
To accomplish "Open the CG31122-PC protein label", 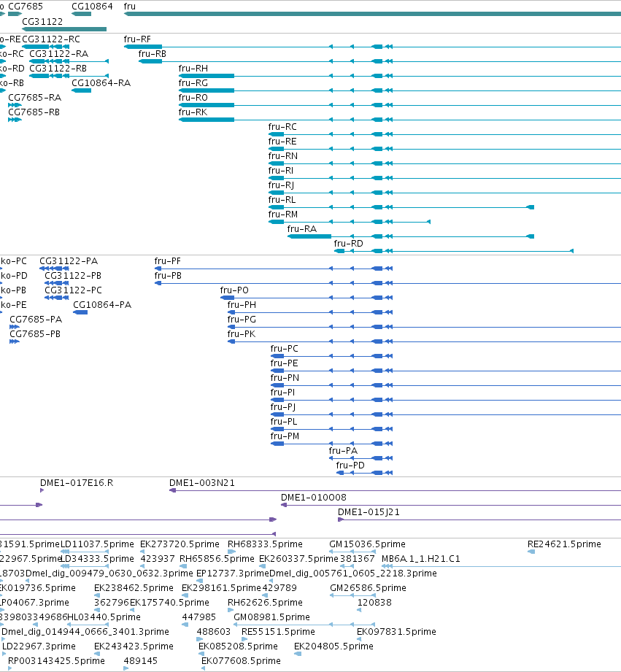I will coord(73,290).
